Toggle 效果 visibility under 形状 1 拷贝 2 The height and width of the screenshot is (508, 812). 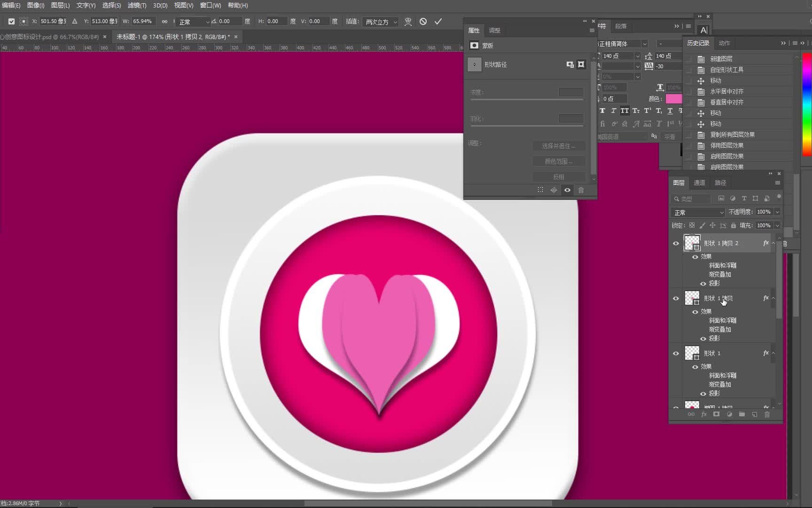pyautogui.click(x=695, y=257)
